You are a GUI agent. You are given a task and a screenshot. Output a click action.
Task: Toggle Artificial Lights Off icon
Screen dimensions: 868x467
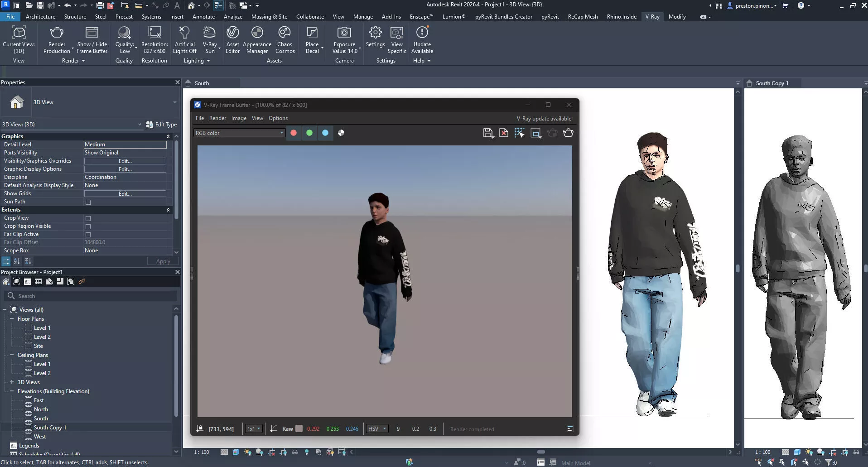click(x=184, y=33)
